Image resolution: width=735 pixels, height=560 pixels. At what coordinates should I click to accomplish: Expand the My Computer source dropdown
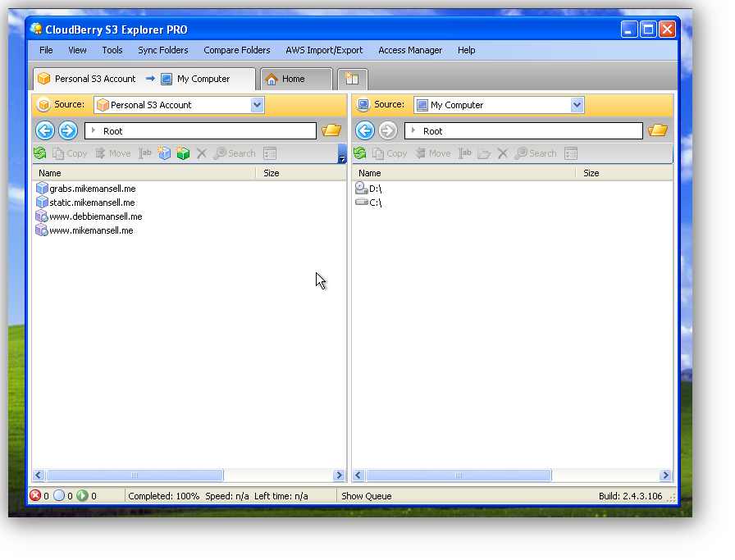[x=577, y=105]
